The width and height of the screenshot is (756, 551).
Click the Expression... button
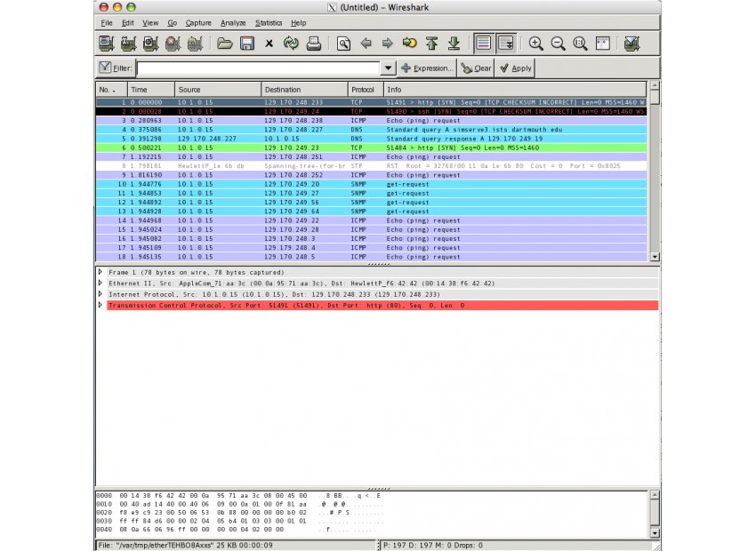click(x=427, y=68)
